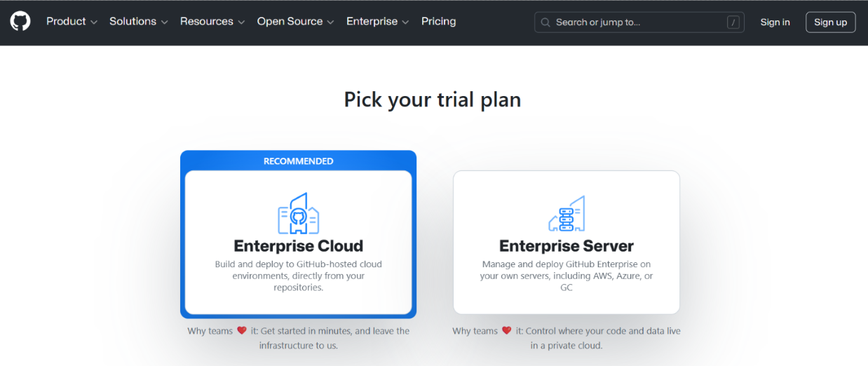868x366 pixels.
Task: Expand the Resources dropdown chevron
Action: click(241, 22)
